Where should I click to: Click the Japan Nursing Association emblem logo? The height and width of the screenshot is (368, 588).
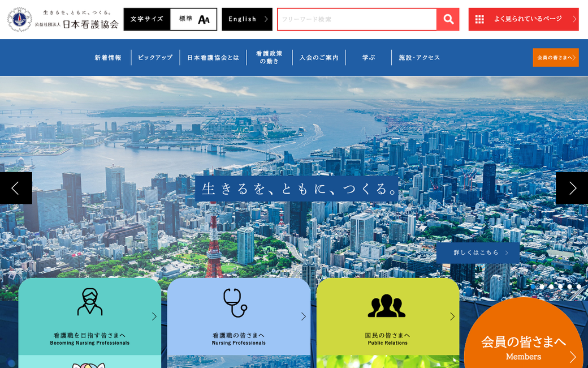click(19, 19)
